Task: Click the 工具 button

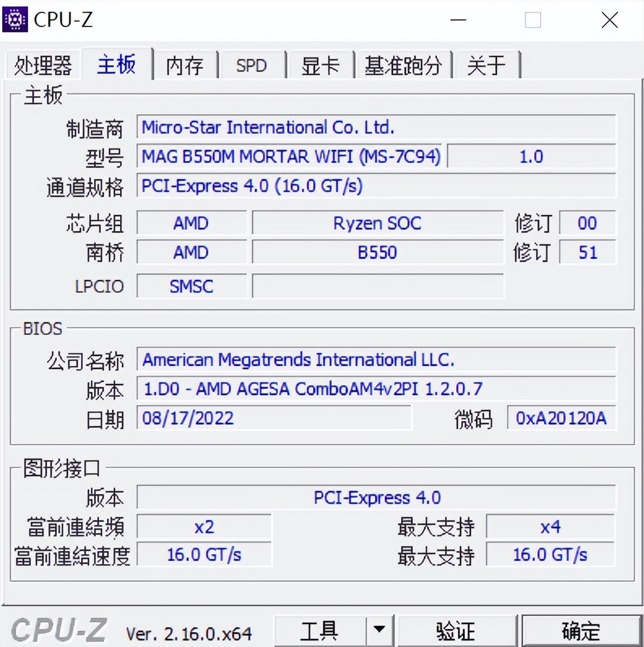Action: pyautogui.click(x=319, y=631)
